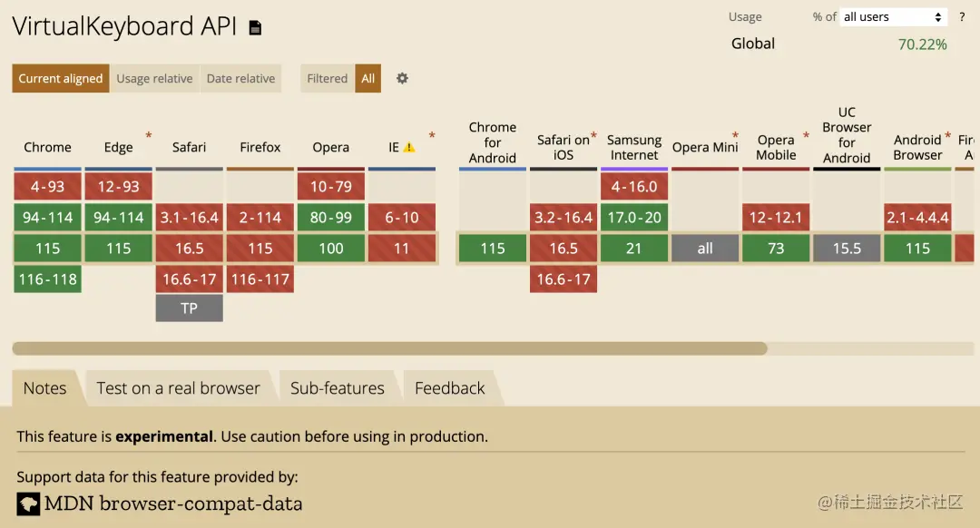Click the IE 11 version cell
The image size is (980, 528).
point(402,248)
